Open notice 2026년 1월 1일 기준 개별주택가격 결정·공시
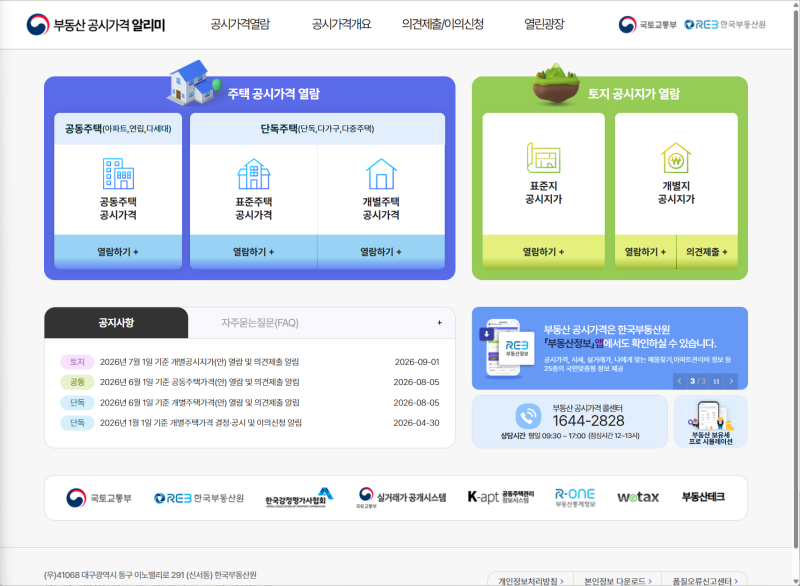 [x=201, y=423]
